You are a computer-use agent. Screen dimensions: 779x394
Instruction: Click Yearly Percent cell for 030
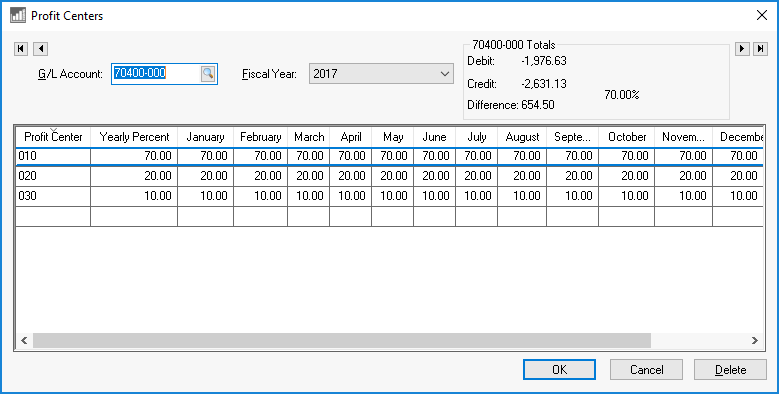[x=134, y=196]
